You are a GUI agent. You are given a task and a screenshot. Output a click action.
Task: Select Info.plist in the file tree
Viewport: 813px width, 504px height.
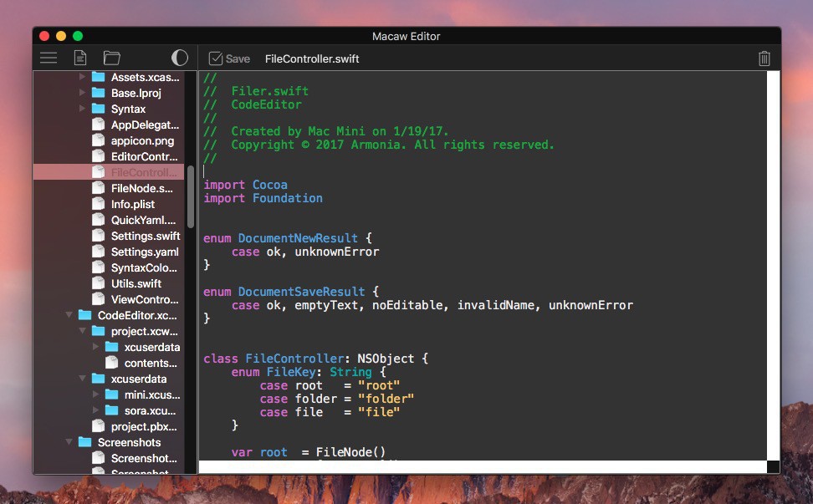point(133,204)
